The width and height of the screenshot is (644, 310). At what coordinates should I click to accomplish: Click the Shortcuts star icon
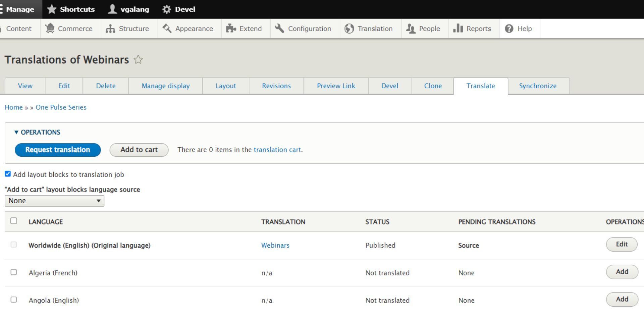pyautogui.click(x=52, y=9)
